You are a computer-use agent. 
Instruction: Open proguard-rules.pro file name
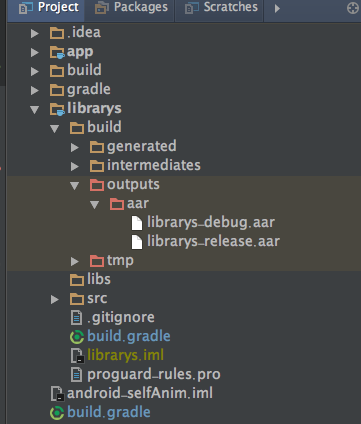(154, 375)
